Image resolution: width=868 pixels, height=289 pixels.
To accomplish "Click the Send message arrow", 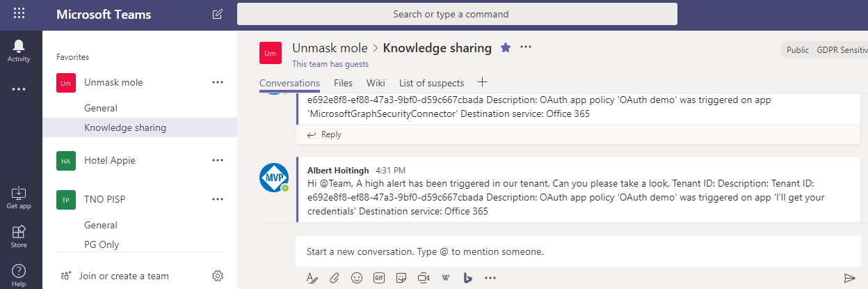I will (x=849, y=278).
